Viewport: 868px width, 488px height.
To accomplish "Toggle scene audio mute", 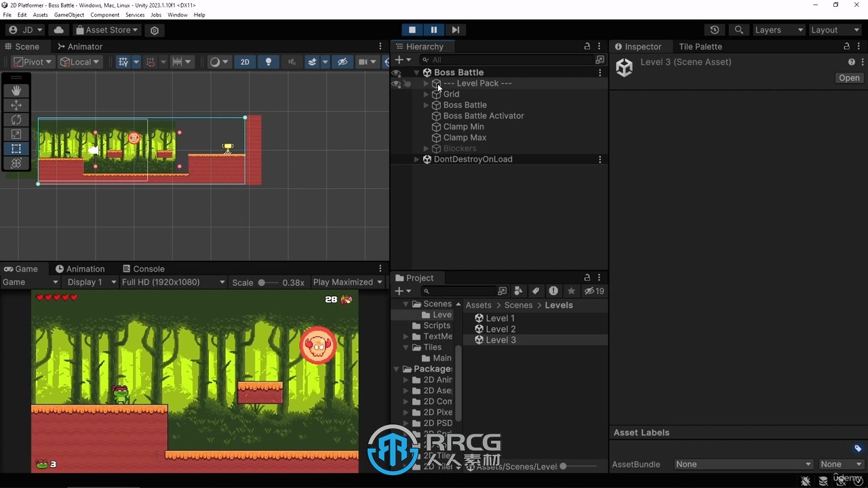I will click(x=292, y=62).
